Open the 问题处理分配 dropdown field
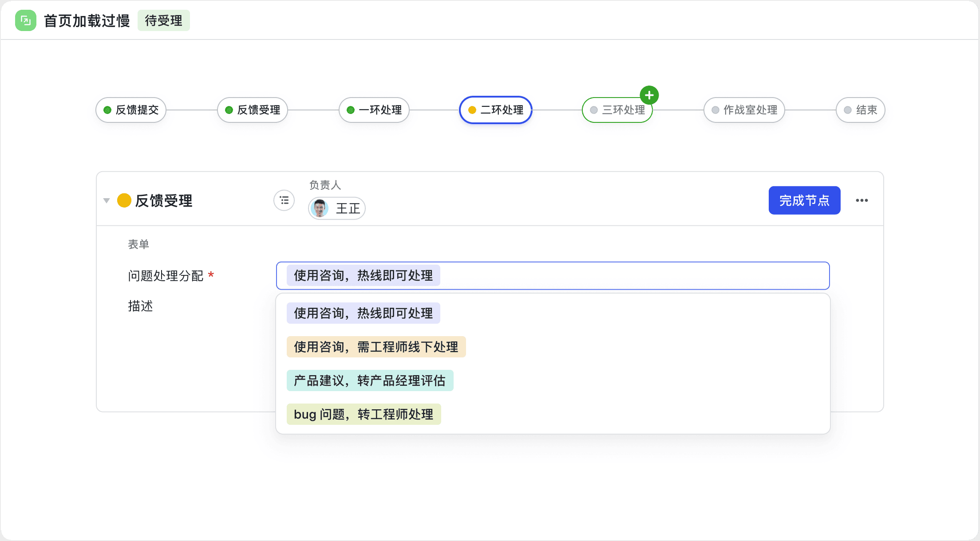This screenshot has width=980, height=541. [553, 275]
